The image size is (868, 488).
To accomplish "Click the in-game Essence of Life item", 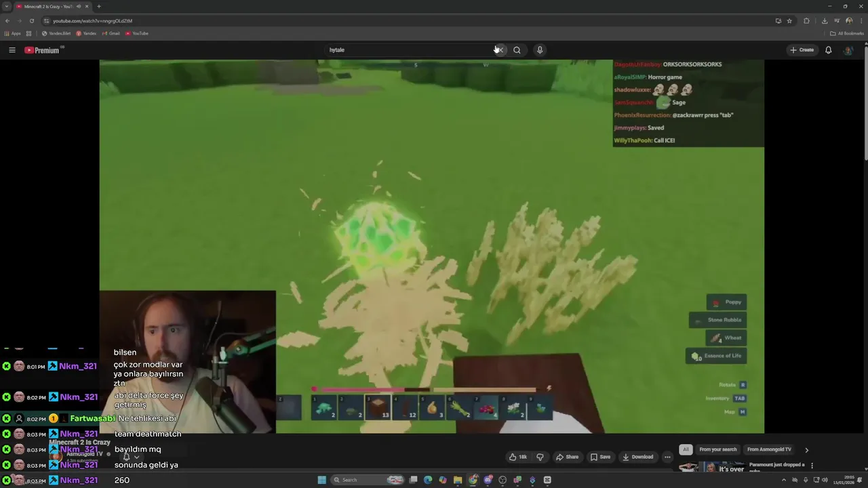I will click(x=717, y=356).
